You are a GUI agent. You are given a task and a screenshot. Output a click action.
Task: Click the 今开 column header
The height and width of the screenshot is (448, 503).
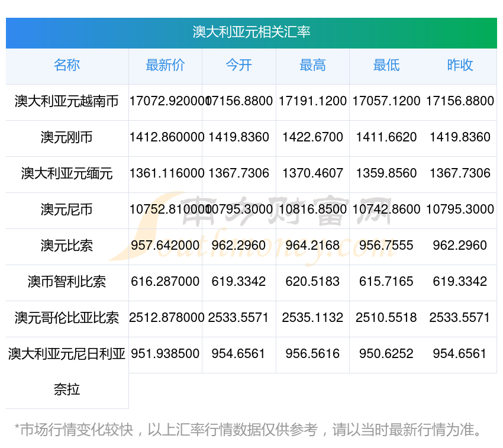tap(238, 65)
